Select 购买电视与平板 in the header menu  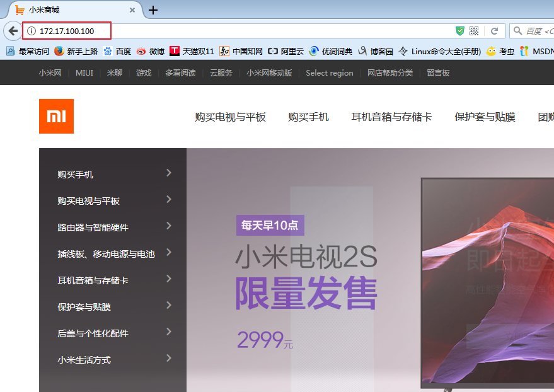tap(231, 117)
